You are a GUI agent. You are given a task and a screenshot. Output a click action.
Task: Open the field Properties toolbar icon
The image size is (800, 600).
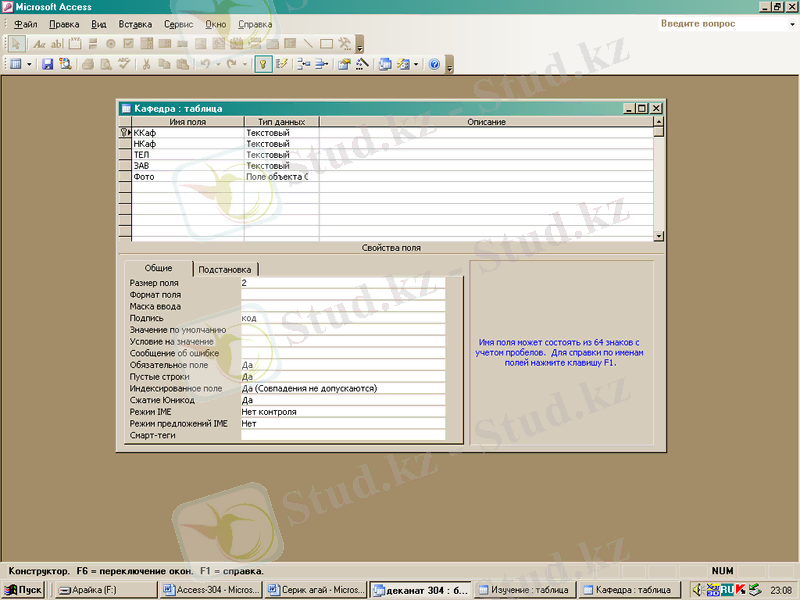[344, 64]
